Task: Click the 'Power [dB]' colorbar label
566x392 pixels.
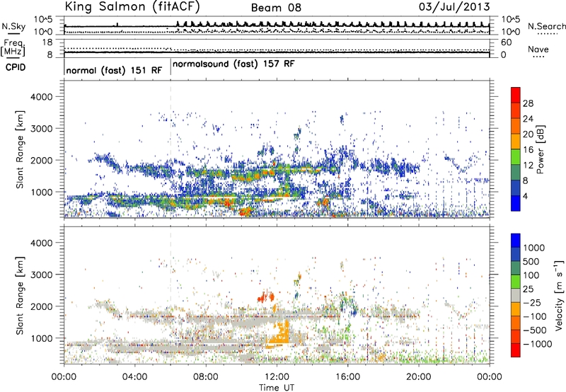Action: tap(540, 149)
